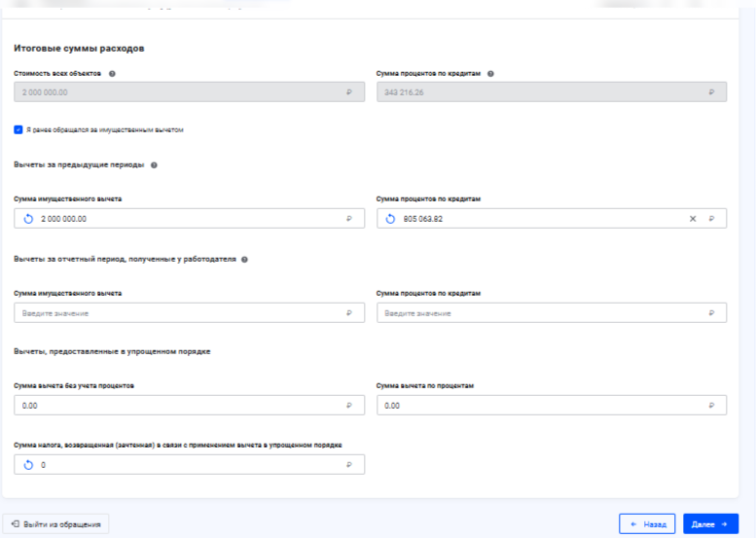Uncheck "Я ранее обращался за имущественным вычетом"
The width and height of the screenshot is (756, 538).
pos(18,129)
